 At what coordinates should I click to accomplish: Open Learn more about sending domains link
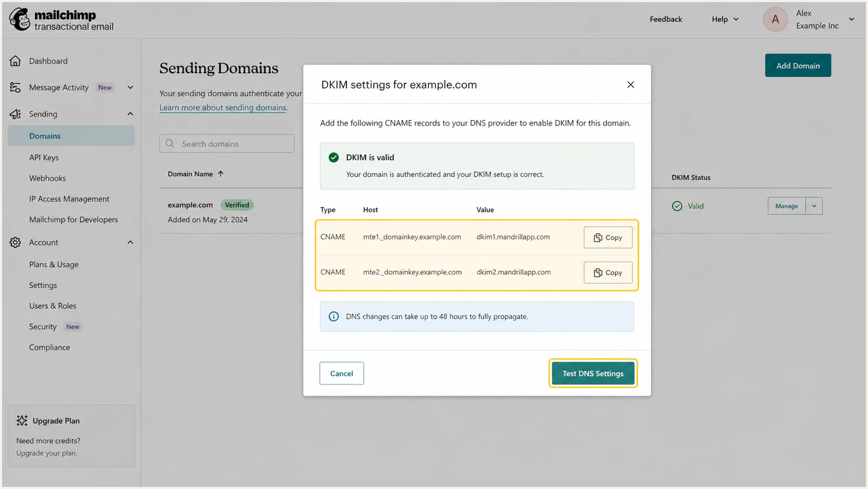tap(223, 108)
